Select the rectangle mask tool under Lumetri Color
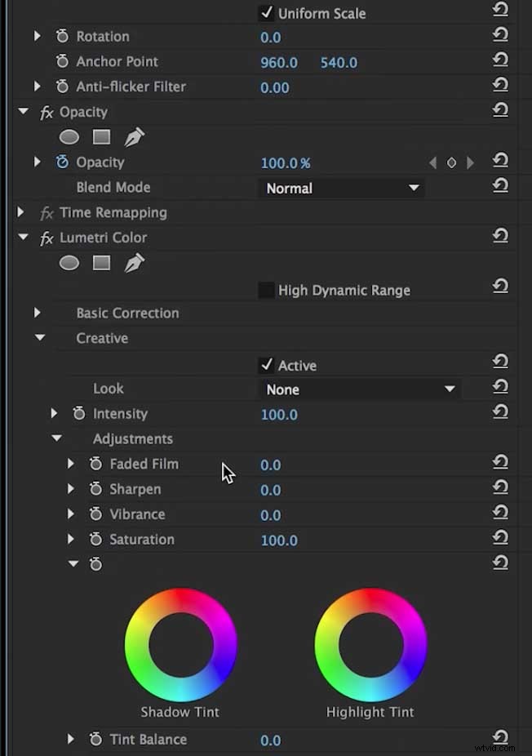 pos(101,262)
